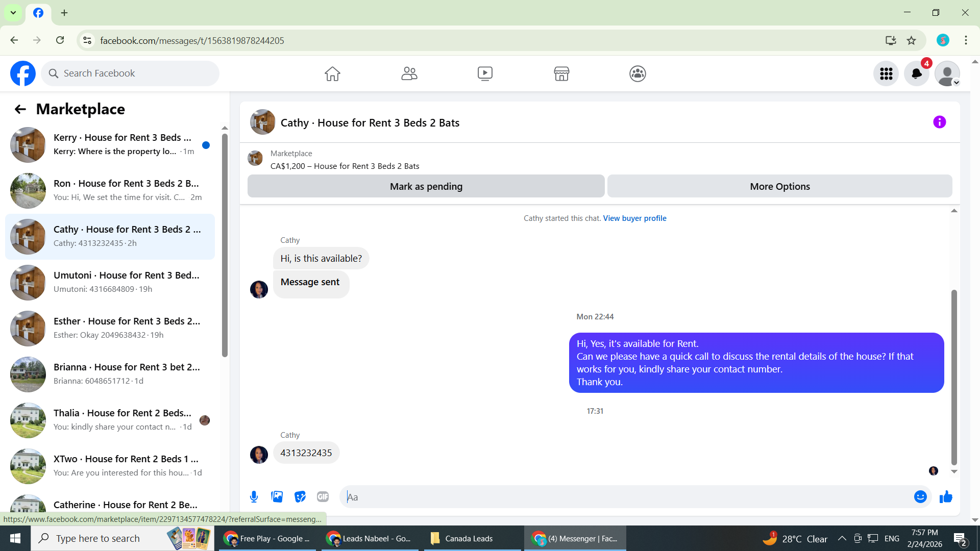Go to the Marketplace tab in top navigation

(x=561, y=73)
